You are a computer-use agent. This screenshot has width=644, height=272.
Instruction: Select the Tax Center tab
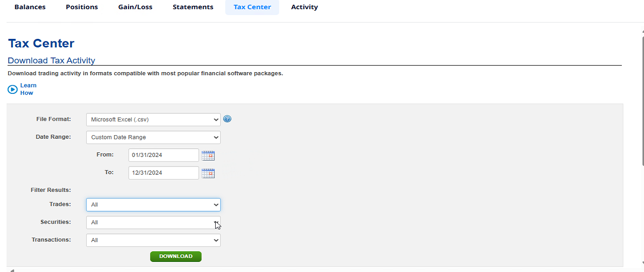252,7
